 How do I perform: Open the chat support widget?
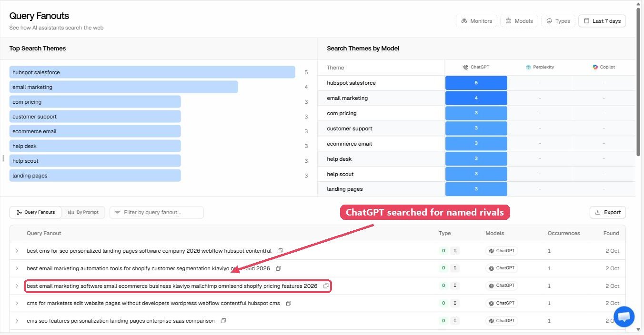[x=624, y=317]
